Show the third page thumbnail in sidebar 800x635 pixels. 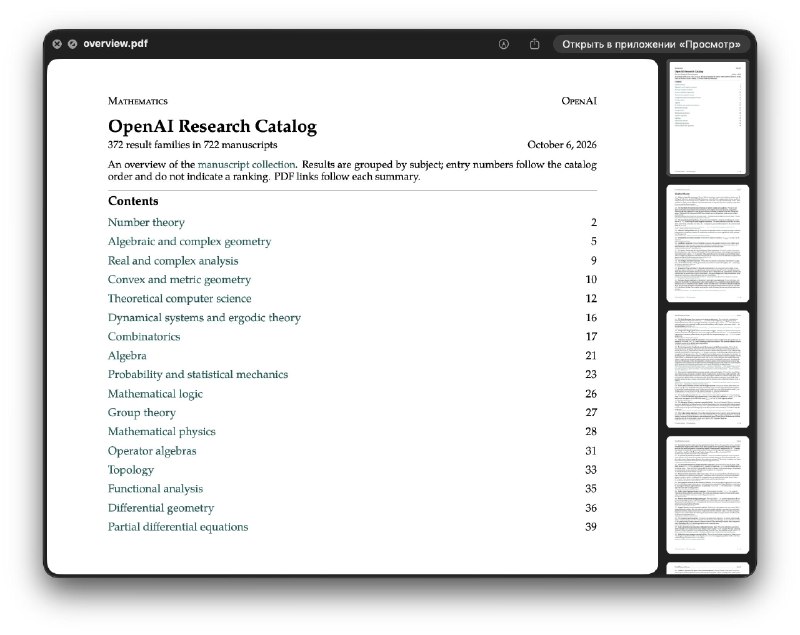pyautogui.click(x=708, y=369)
